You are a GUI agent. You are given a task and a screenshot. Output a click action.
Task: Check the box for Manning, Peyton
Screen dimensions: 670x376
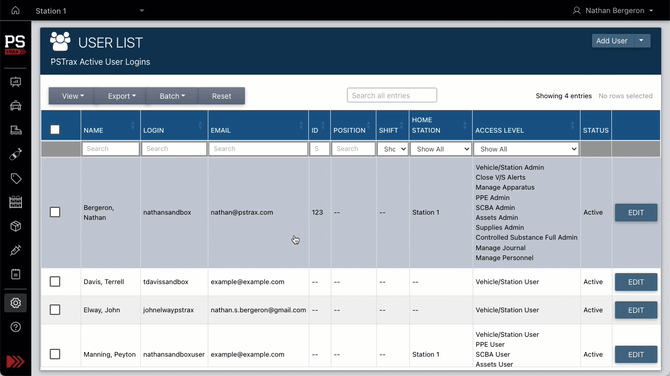pyautogui.click(x=55, y=354)
